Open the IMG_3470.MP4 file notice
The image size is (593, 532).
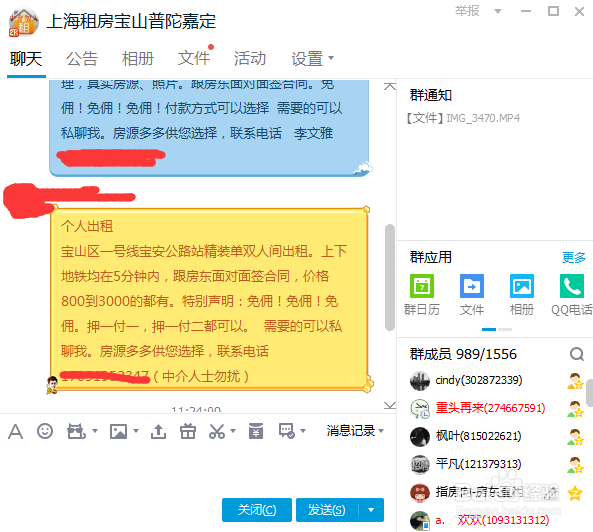463,118
